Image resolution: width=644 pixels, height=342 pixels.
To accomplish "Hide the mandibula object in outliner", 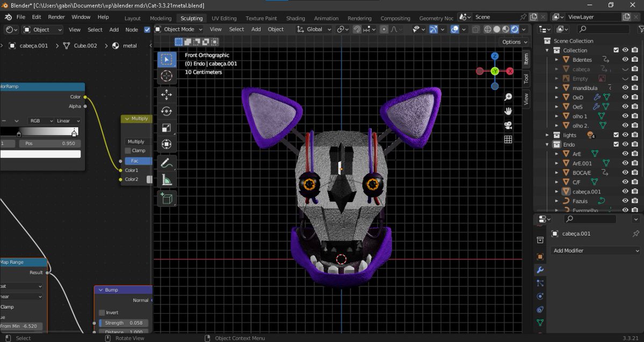I will pyautogui.click(x=625, y=88).
